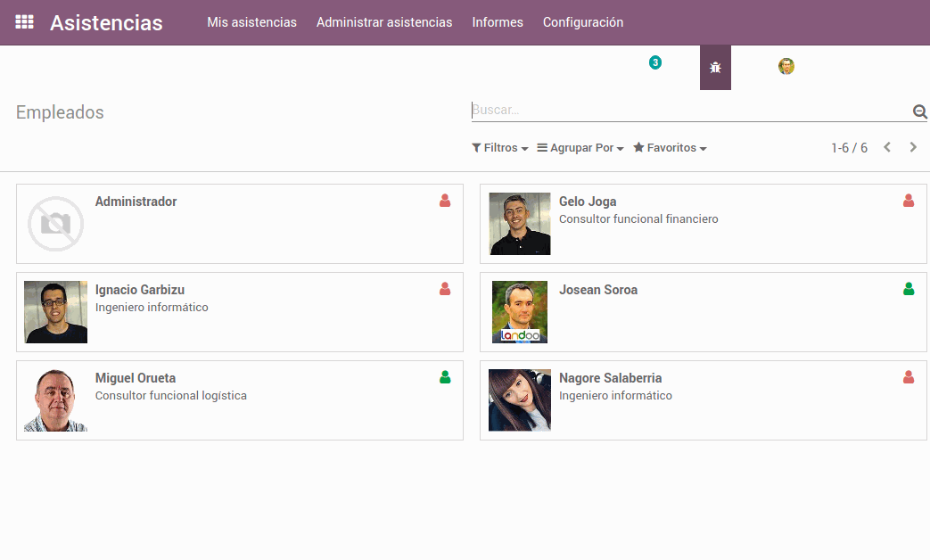Viewport: 930px width, 560px height.
Task: Click Josean Soroa's photo
Action: point(520,312)
